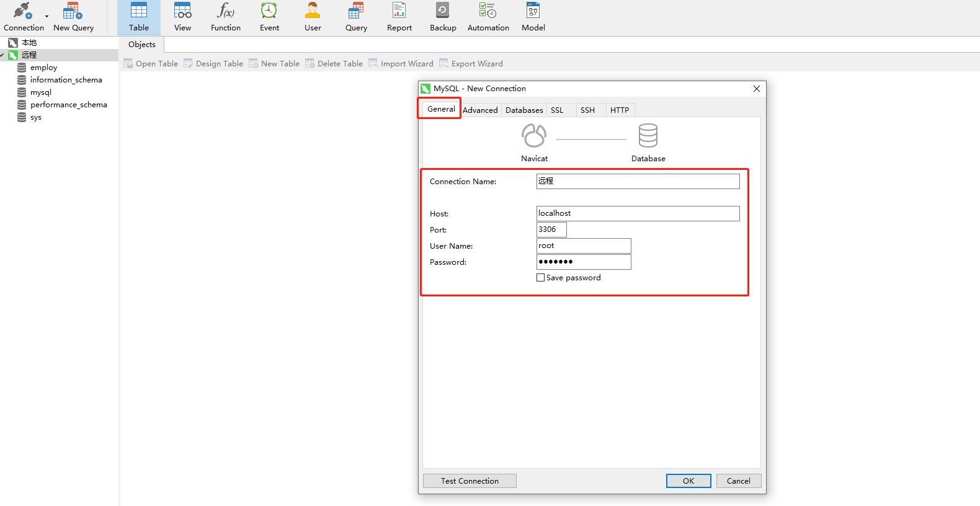Click the Cancel button
This screenshot has width=980, height=506.
[739, 481]
